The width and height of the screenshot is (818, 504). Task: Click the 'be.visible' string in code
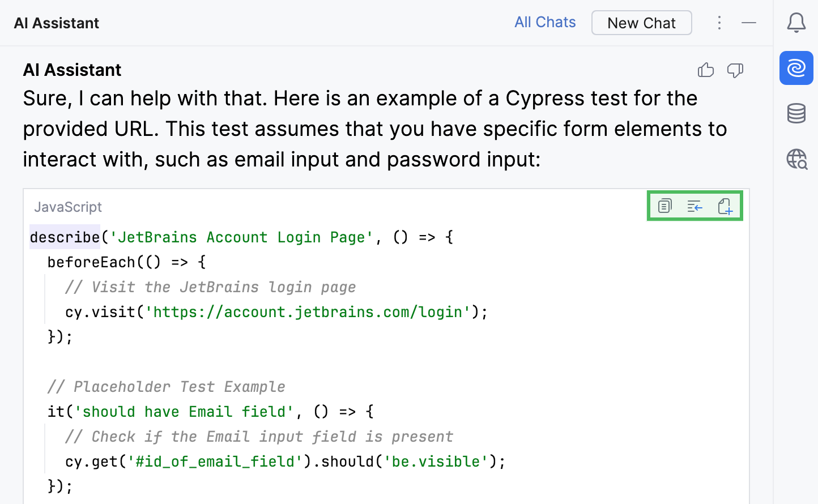point(436,462)
